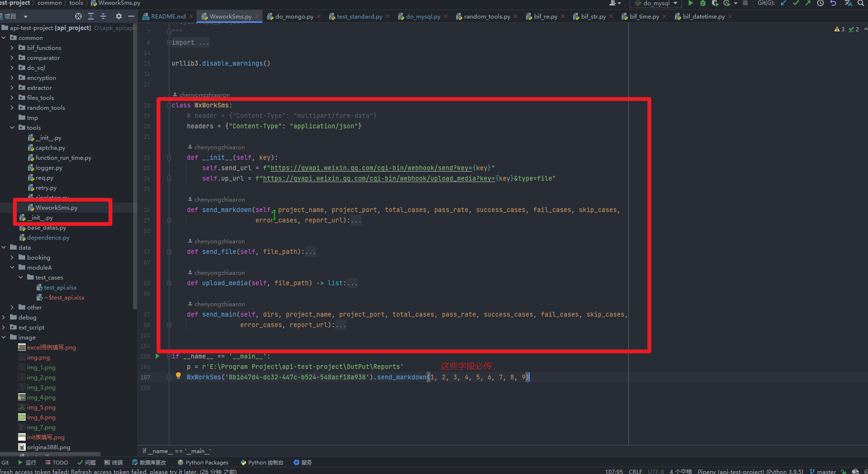Switch to the do_mongo.py tab
The width and height of the screenshot is (868, 474).
click(293, 16)
